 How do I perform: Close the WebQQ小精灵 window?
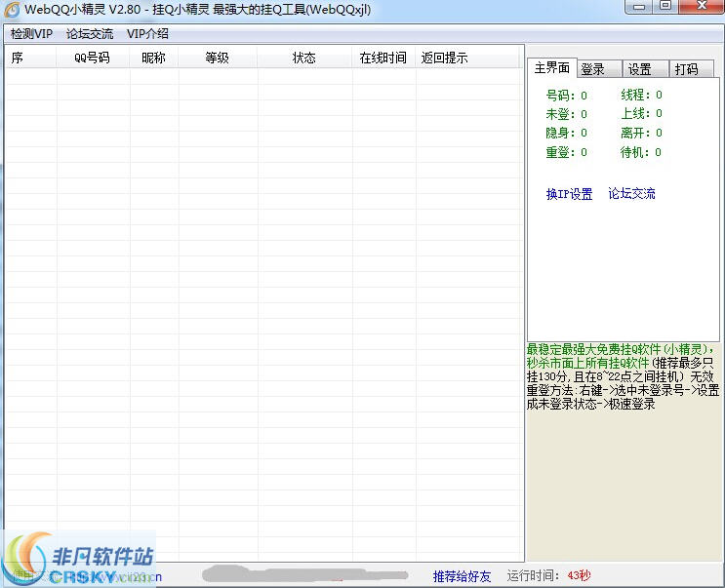tap(702, 7)
